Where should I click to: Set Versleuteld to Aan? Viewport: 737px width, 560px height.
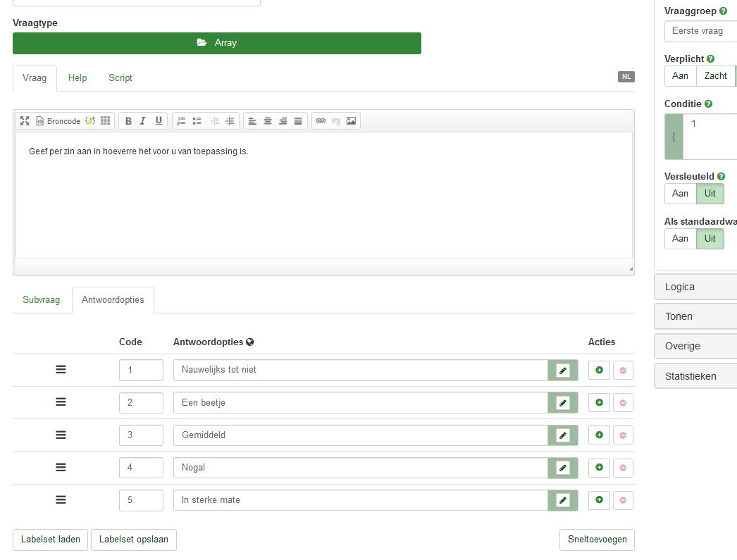680,194
